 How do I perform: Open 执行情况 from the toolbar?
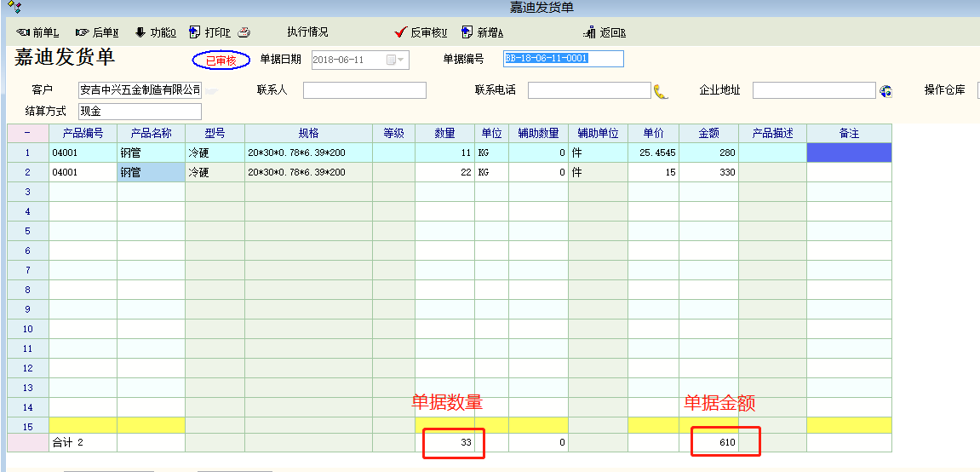(307, 32)
